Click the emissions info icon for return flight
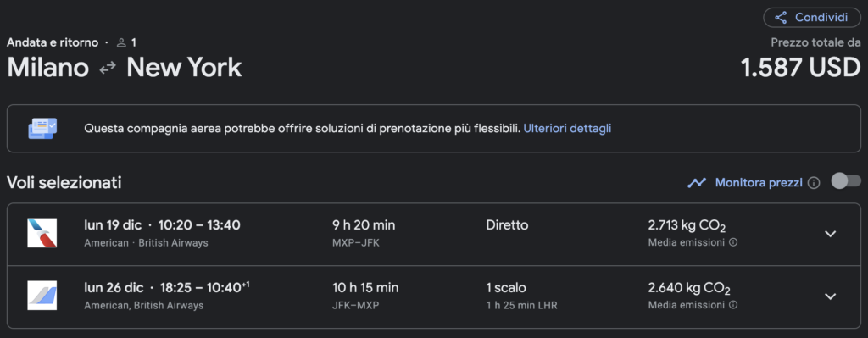Image resolution: width=868 pixels, height=338 pixels. tap(733, 305)
